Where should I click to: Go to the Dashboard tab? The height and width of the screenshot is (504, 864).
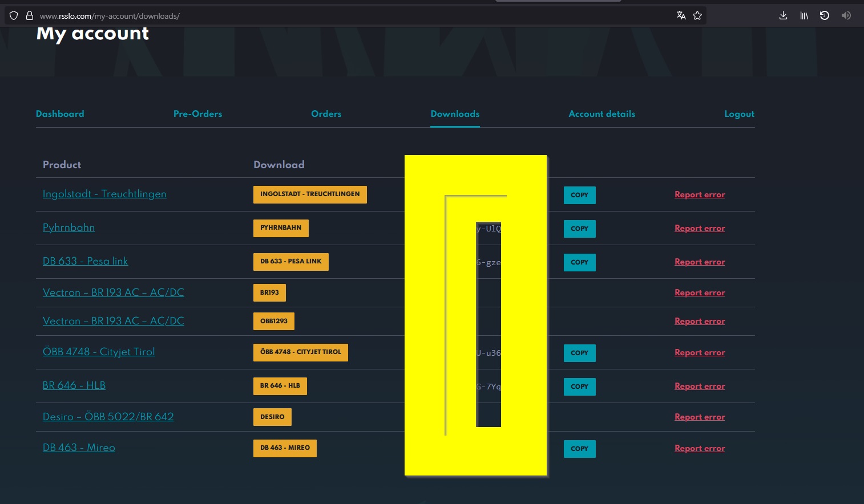point(60,114)
